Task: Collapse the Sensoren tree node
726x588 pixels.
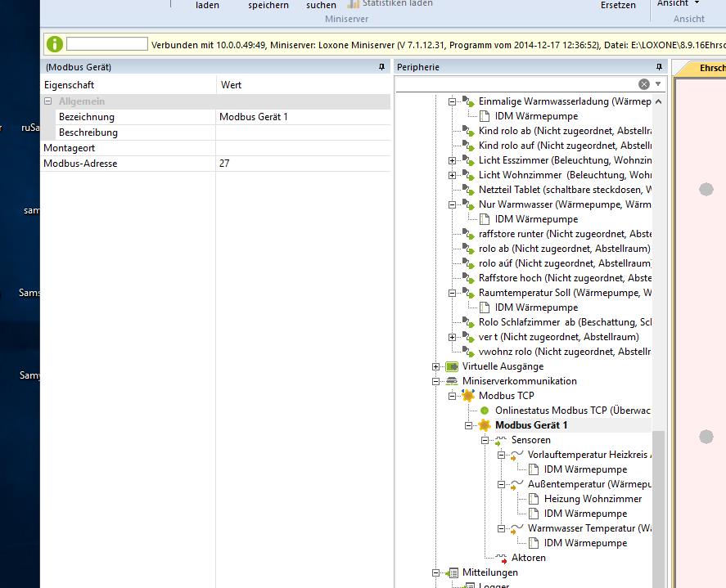Action: pyautogui.click(x=485, y=440)
